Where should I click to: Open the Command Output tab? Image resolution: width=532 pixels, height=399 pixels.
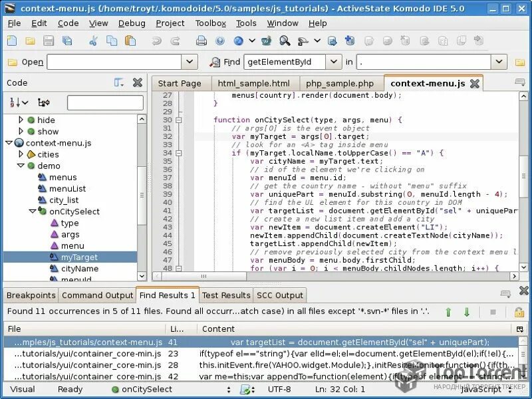tap(97, 295)
